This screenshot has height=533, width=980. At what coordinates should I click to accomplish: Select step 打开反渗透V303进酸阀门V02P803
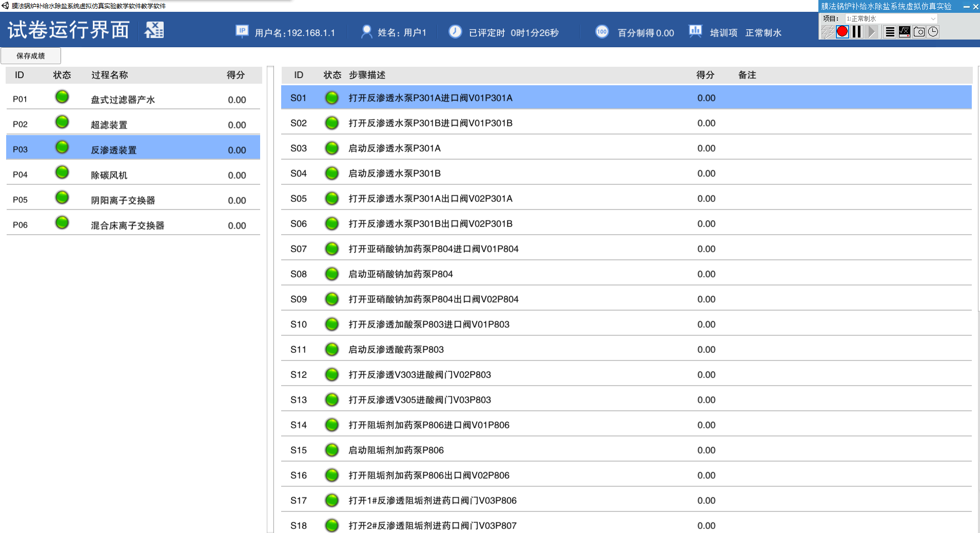626,374
